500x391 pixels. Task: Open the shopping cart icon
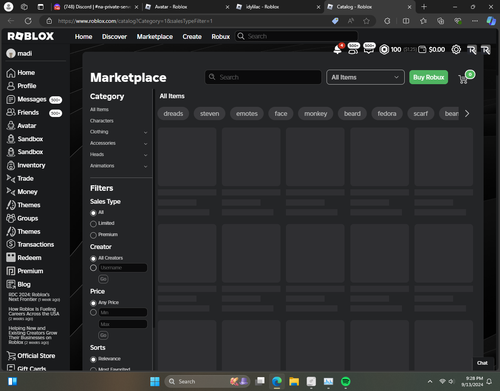pos(463,79)
